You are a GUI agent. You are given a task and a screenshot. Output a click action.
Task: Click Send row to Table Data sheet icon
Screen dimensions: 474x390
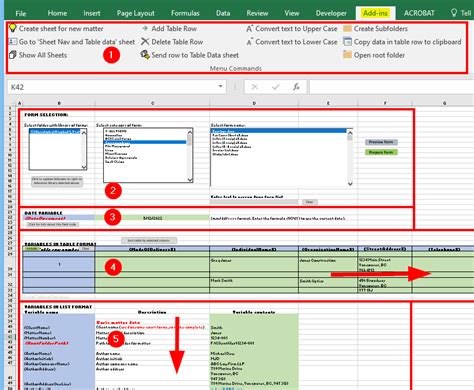[145, 55]
